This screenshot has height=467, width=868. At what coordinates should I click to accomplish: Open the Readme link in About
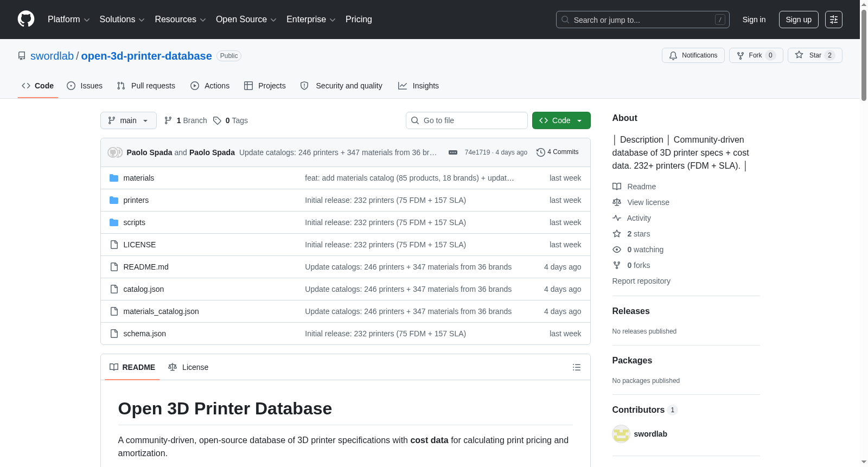(x=634, y=187)
